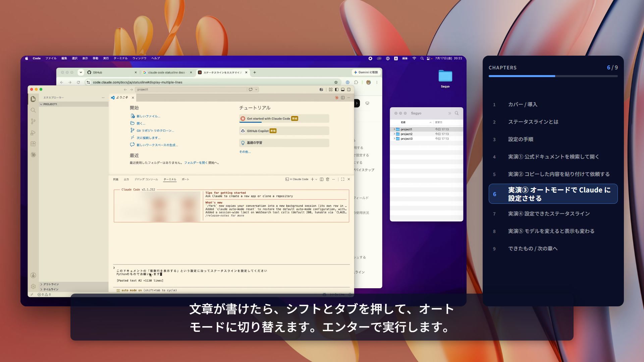644x362 pixels.
Task: Kill the terminal with the trash icon
Action: (x=328, y=179)
